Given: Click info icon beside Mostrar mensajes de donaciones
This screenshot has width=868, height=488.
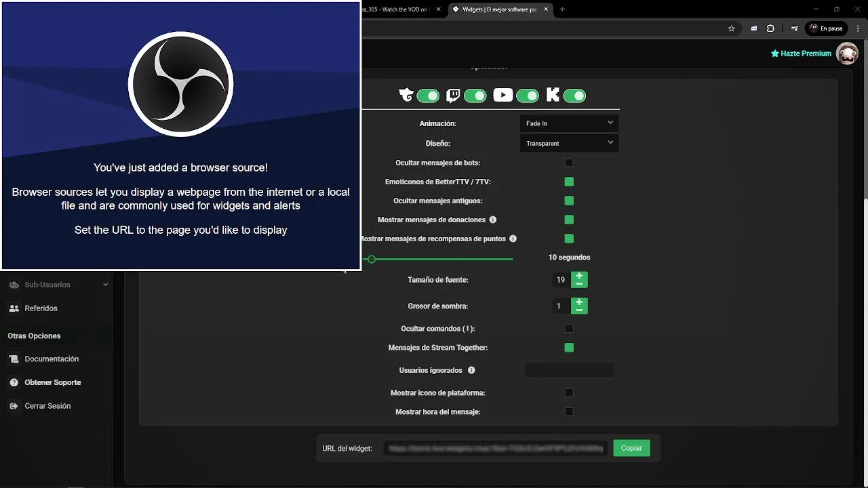Looking at the screenshot, I should click(493, 220).
